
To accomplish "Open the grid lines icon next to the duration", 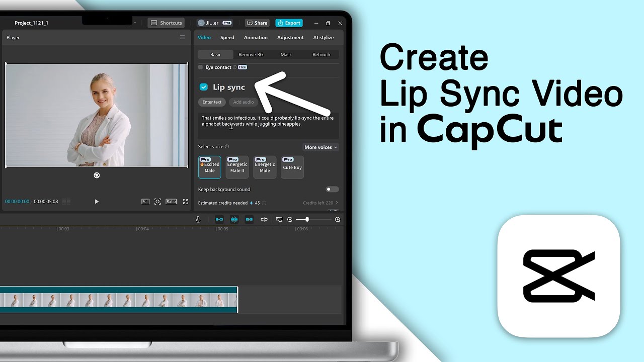I will click(66, 202).
